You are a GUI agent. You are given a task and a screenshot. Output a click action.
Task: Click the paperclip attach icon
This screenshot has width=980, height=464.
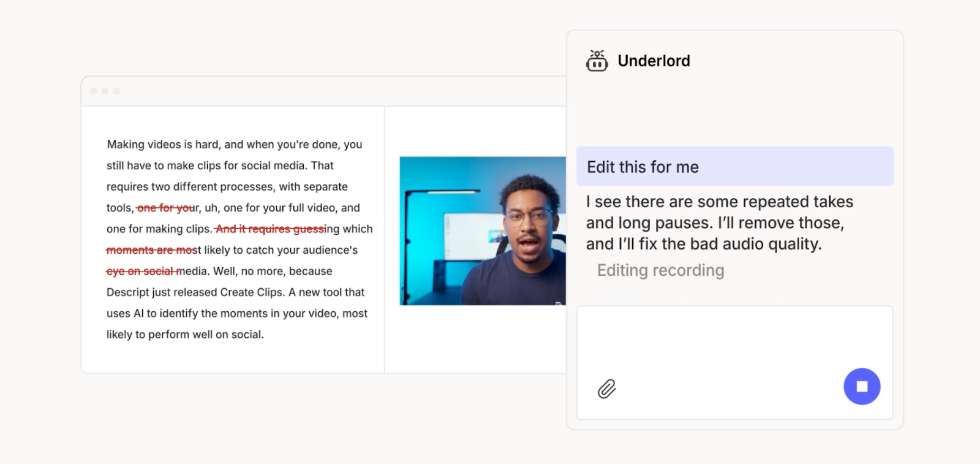606,389
